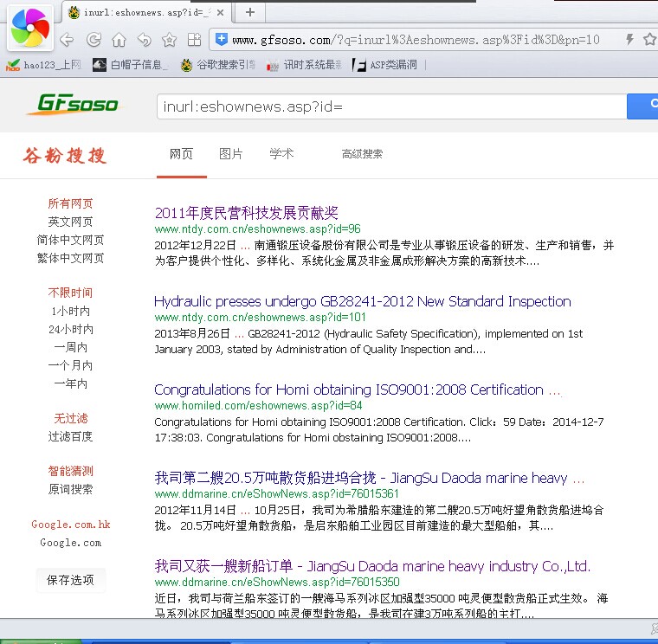Choose Google.com.hk source

[x=70, y=525]
